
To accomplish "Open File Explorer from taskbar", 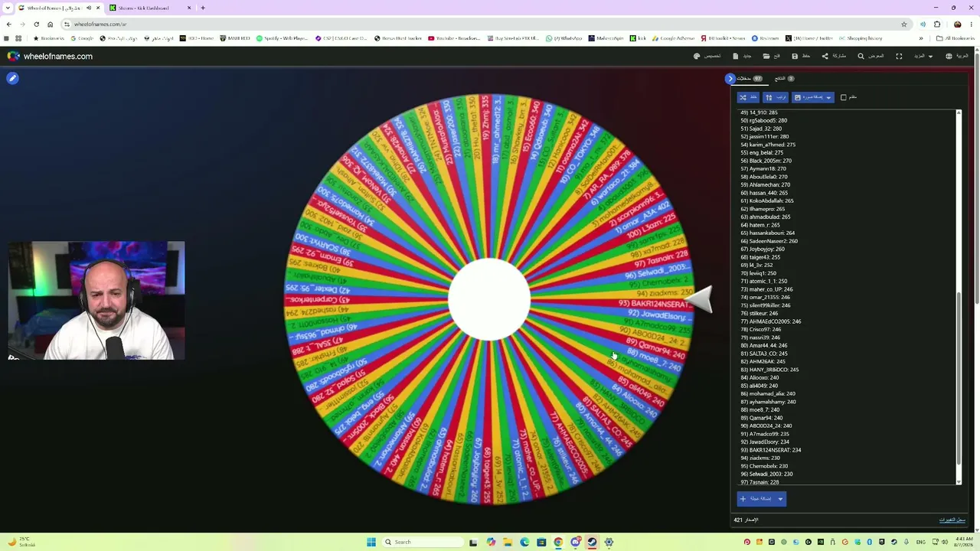I will point(508,542).
